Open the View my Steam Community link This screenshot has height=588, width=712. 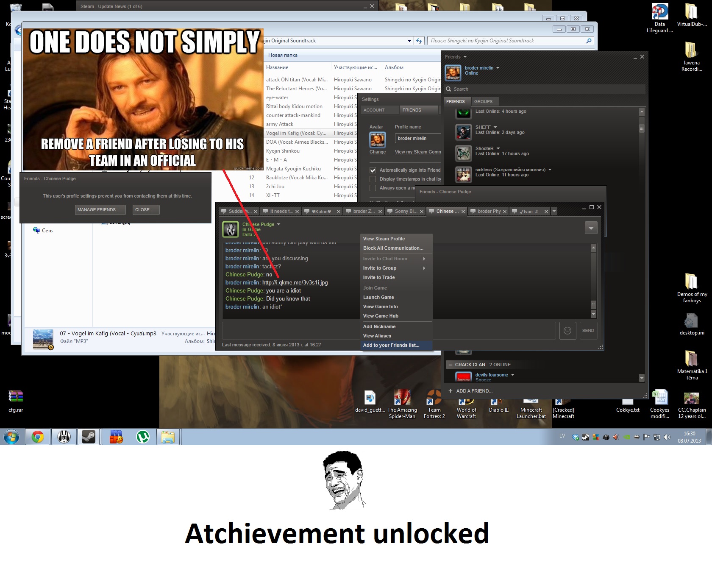418,152
